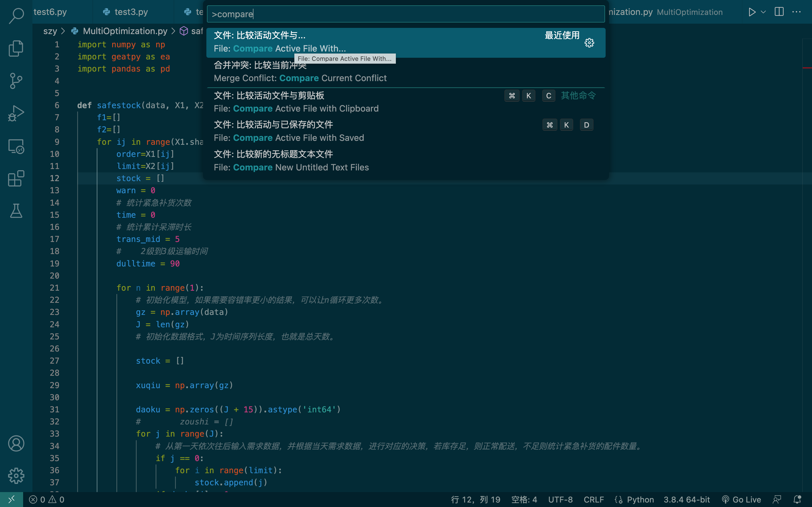Viewport: 812px width, 507px height.
Task: Open the Source Control view
Action: [16, 81]
